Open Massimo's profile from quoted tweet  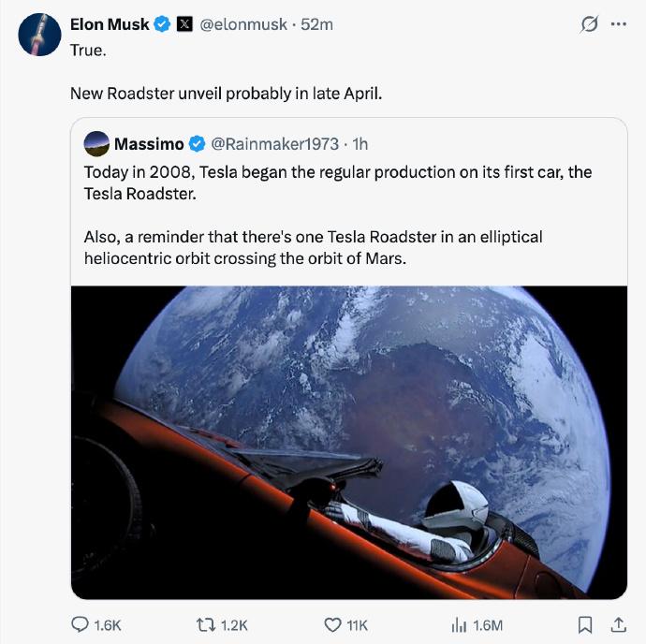click(149, 143)
